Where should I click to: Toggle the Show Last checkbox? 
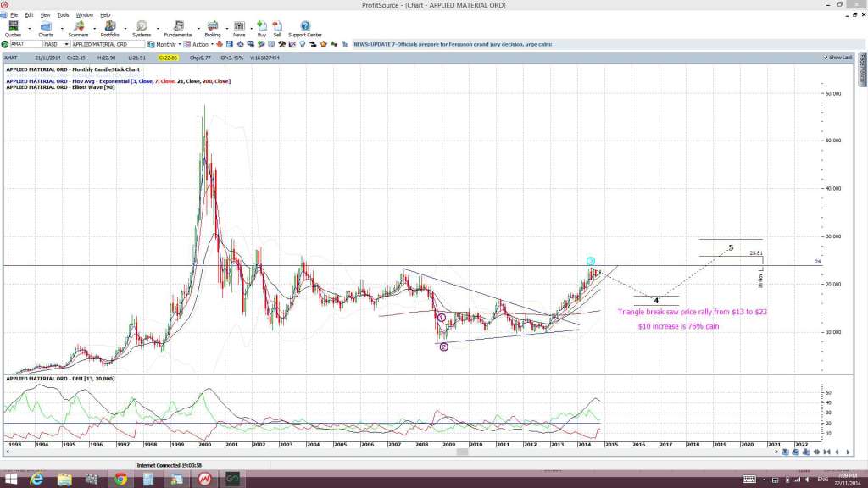coord(826,58)
